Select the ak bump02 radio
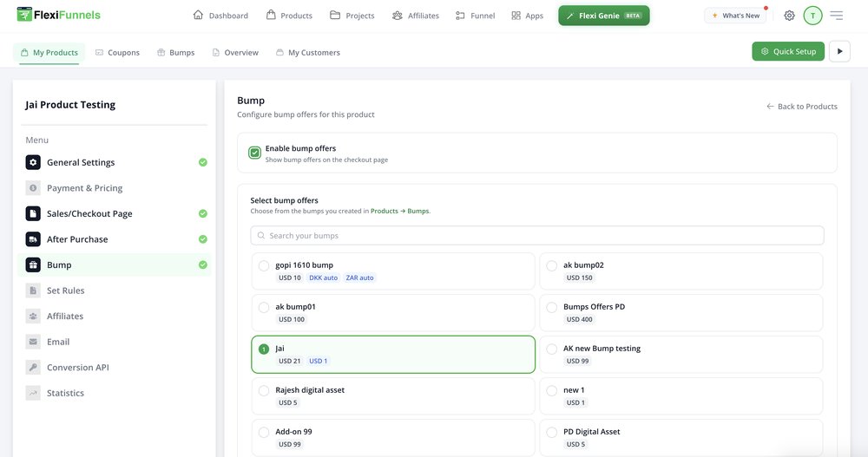Screen dimensions: 868x457 pyautogui.click(x=552, y=265)
